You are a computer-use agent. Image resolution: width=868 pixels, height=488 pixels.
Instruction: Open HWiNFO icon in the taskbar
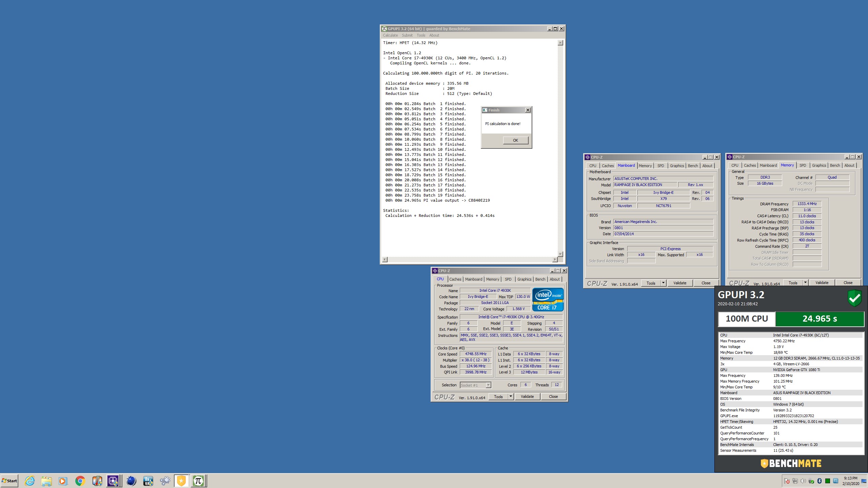click(148, 481)
